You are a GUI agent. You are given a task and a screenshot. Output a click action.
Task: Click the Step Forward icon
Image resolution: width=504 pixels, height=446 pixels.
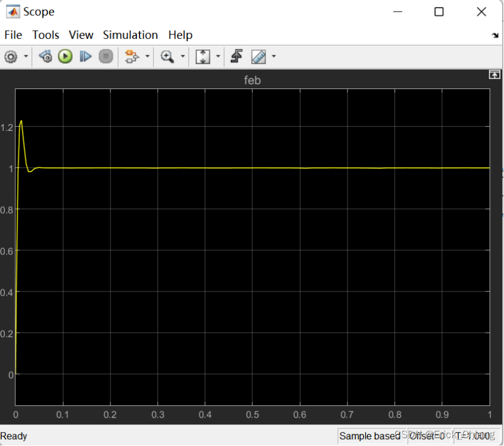point(86,56)
